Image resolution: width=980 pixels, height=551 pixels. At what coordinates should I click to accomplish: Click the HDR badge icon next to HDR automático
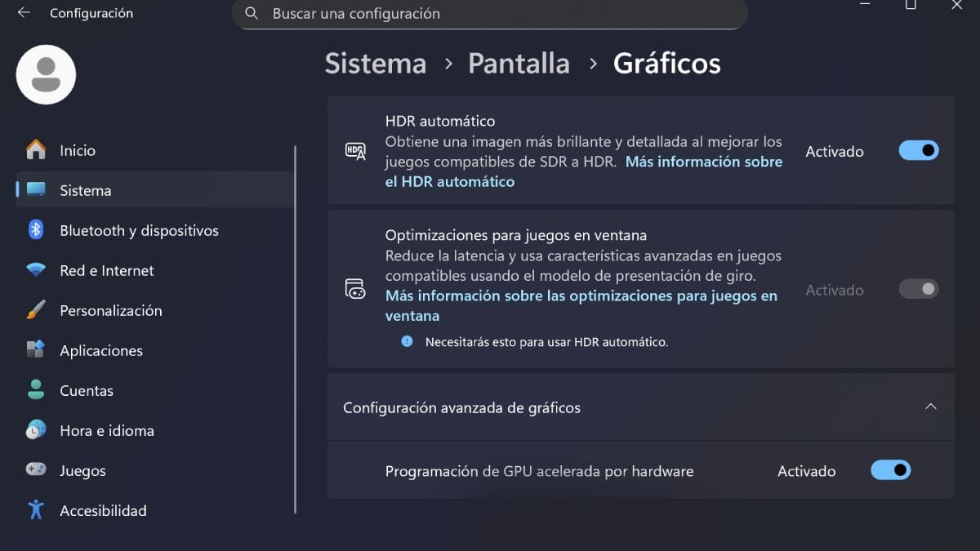[x=354, y=151]
